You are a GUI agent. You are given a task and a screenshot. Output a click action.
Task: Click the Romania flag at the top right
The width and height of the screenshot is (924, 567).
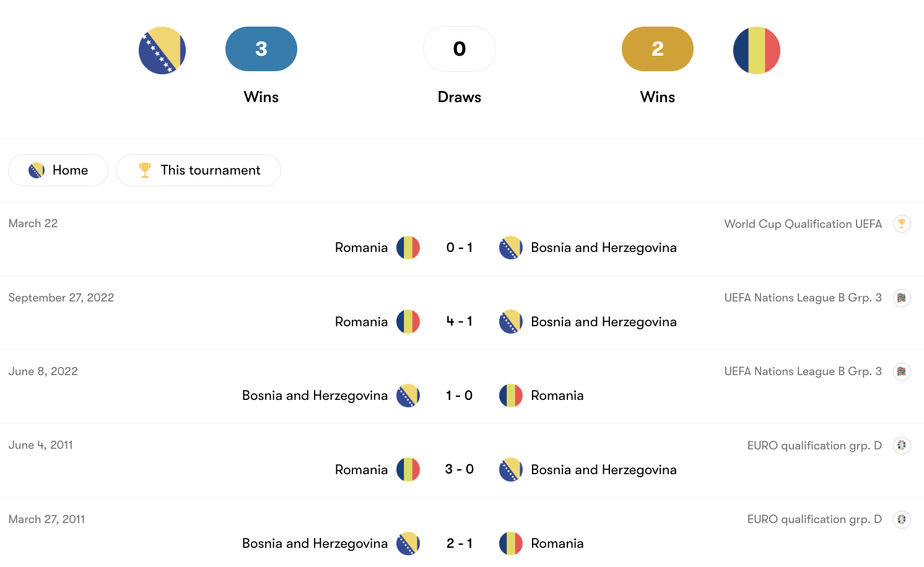coord(756,50)
